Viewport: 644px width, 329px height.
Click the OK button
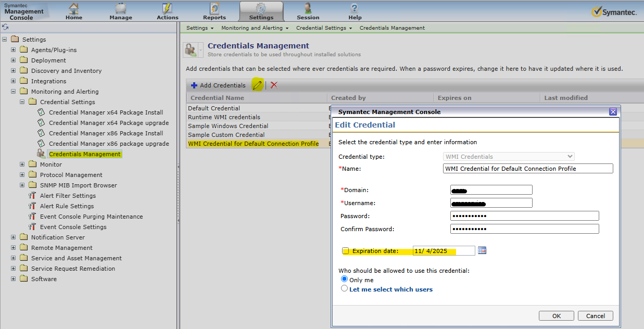[556, 316]
